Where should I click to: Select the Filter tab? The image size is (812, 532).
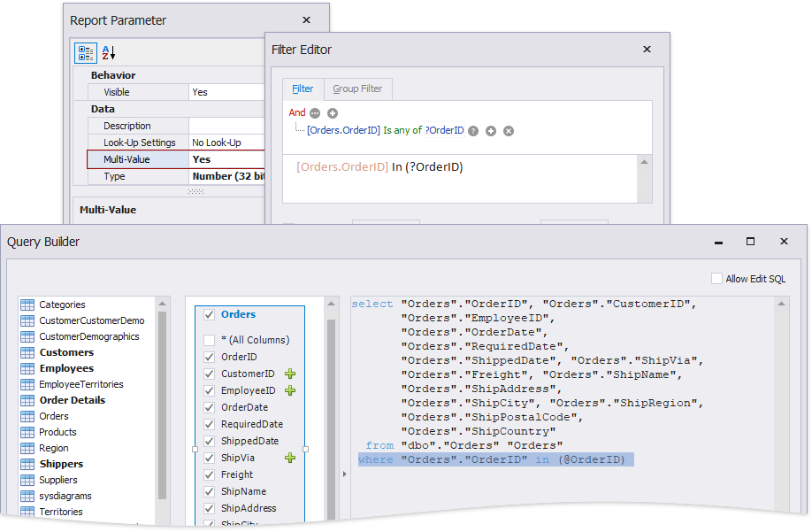point(303,89)
